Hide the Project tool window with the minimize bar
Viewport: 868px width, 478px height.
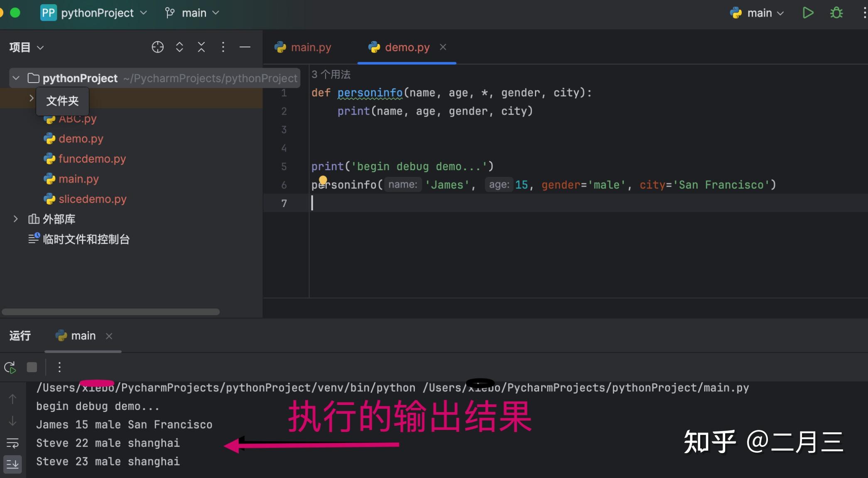click(x=245, y=47)
